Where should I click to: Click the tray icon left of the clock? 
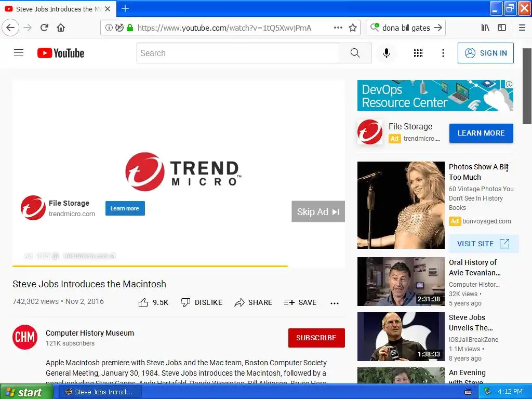487,391
